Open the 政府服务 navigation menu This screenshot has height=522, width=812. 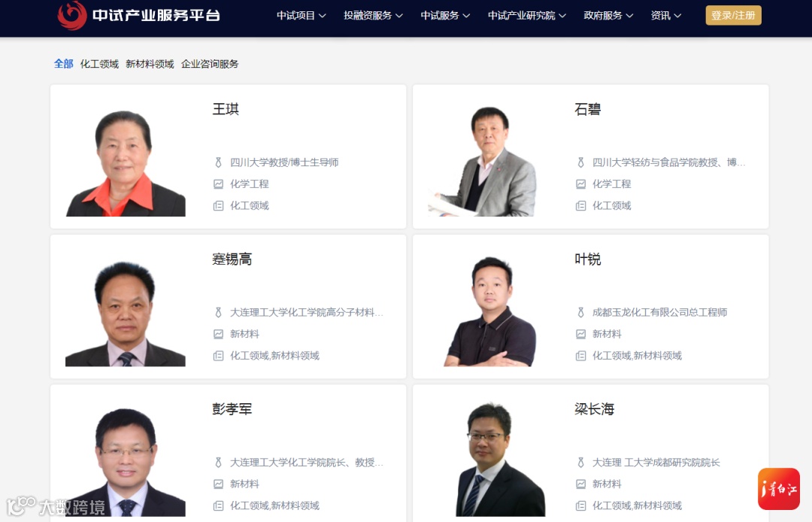click(x=608, y=16)
